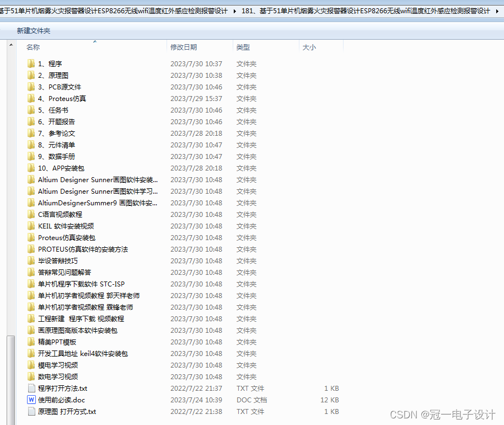Click the DOC 文档 type cell

pos(251,400)
